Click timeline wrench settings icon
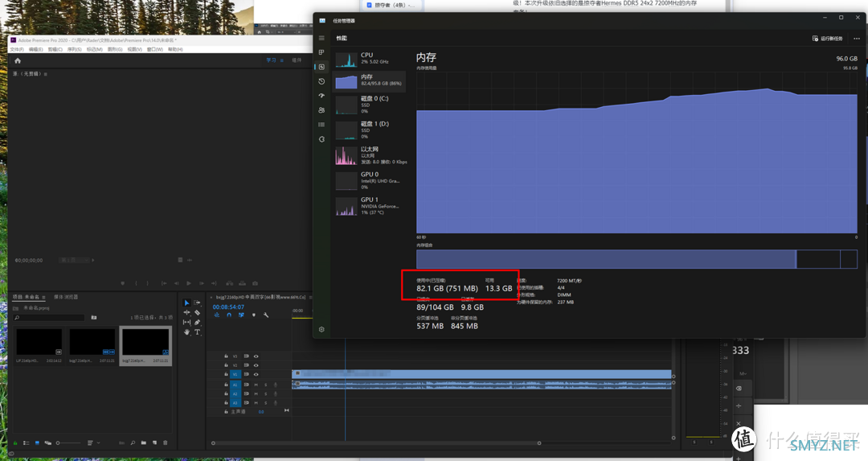Image resolution: width=868 pixels, height=461 pixels. pyautogui.click(x=266, y=315)
